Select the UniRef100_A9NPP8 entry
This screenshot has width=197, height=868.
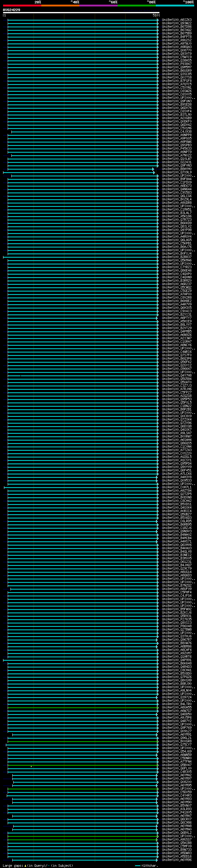(x=177, y=135)
